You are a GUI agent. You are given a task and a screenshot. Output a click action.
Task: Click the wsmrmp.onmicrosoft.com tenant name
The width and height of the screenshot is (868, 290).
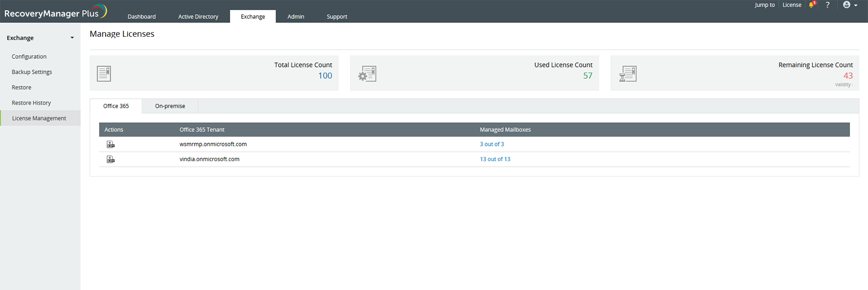click(x=213, y=144)
